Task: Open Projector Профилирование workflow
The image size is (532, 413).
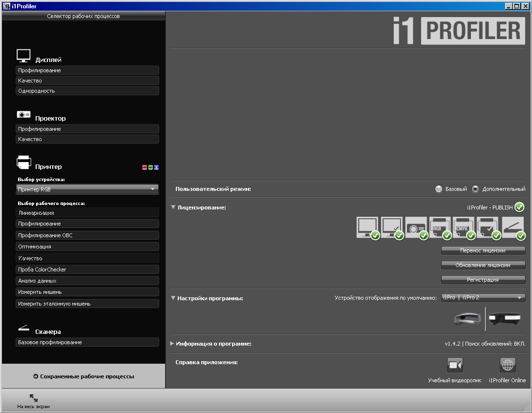Action: point(87,129)
